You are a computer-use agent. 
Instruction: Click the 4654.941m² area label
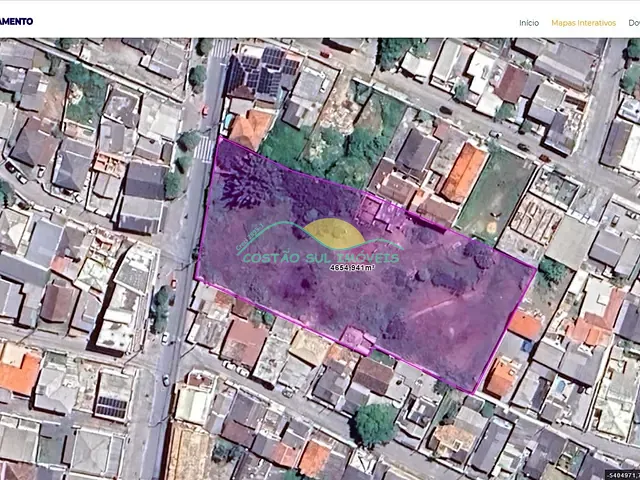[352, 268]
